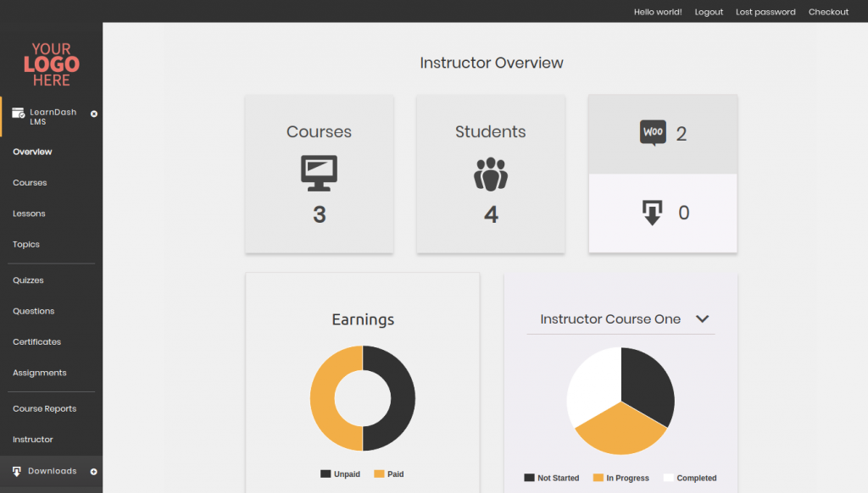The width and height of the screenshot is (868, 493).
Task: Click the Students group icon
Action: (x=491, y=174)
